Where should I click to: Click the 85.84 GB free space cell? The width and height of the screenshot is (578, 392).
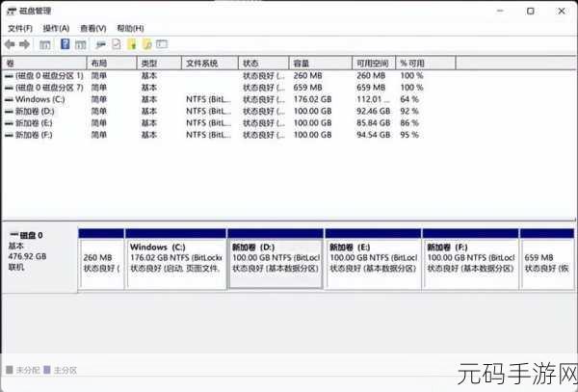click(x=374, y=123)
